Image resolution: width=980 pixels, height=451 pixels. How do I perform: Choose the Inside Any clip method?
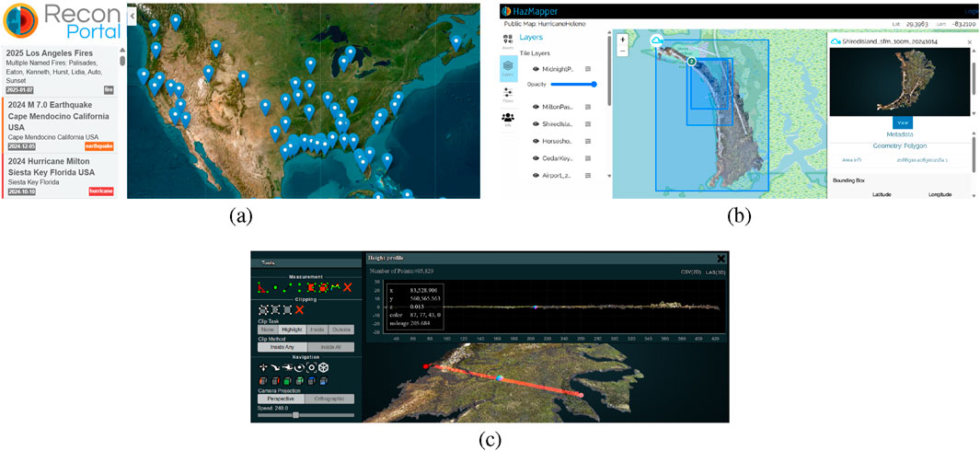pos(282,347)
